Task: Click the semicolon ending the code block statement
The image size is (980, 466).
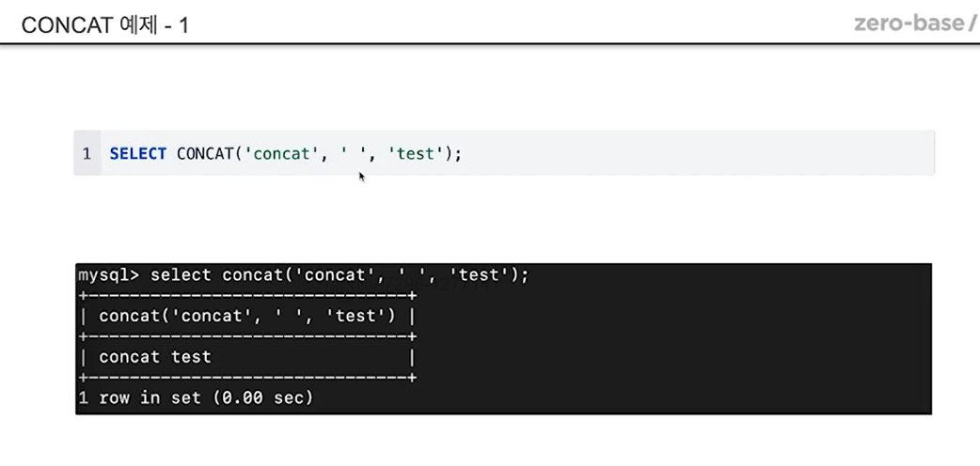Action: tap(458, 154)
